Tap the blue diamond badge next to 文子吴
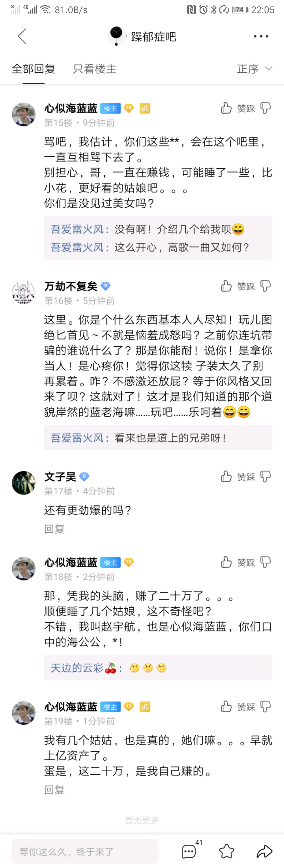 tap(84, 476)
